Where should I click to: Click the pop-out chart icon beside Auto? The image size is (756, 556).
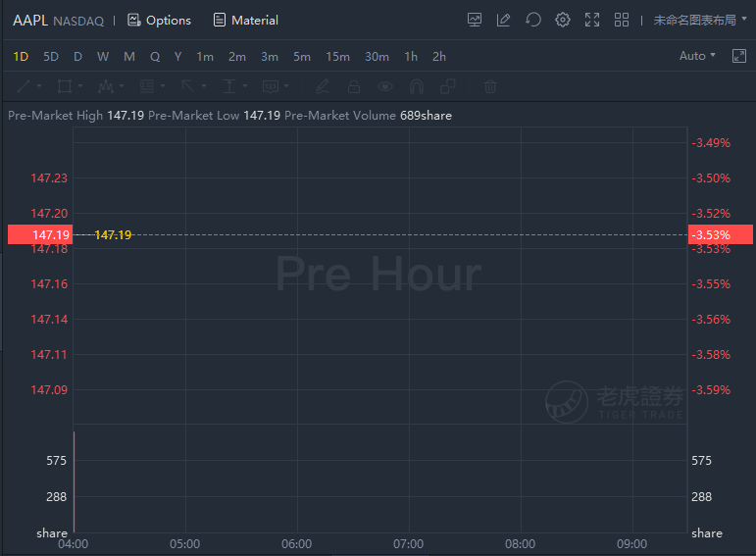coord(739,56)
